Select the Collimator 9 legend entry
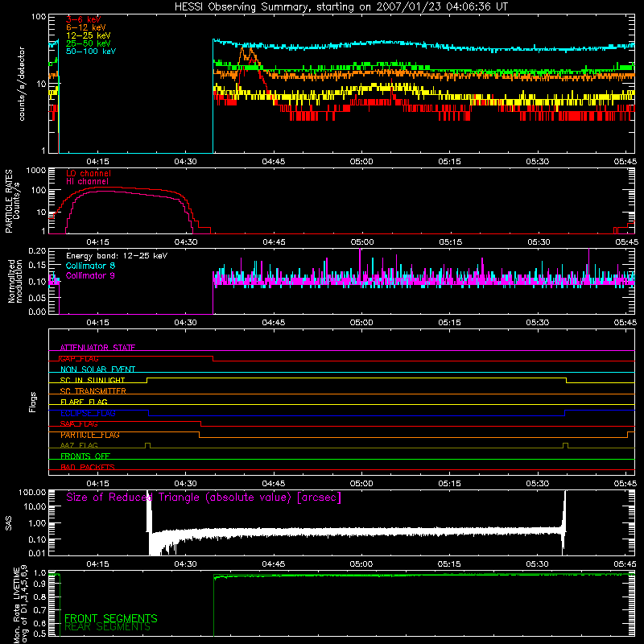644x644 pixels. click(x=90, y=275)
